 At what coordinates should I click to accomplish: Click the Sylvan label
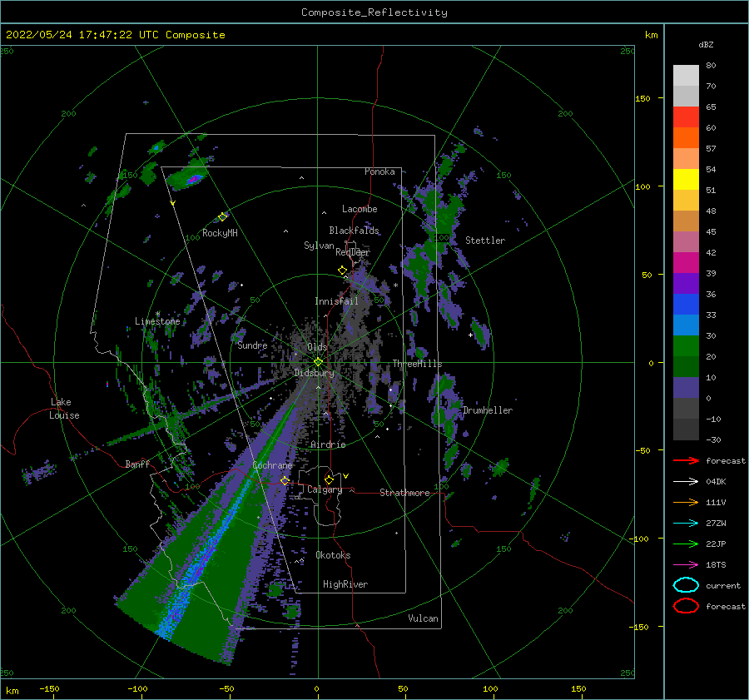pos(319,246)
